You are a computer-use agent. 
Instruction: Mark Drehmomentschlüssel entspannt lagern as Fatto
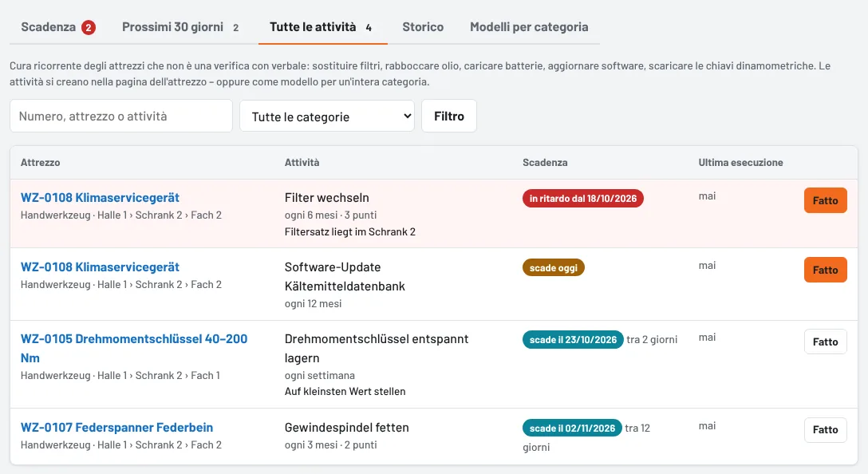pos(826,342)
